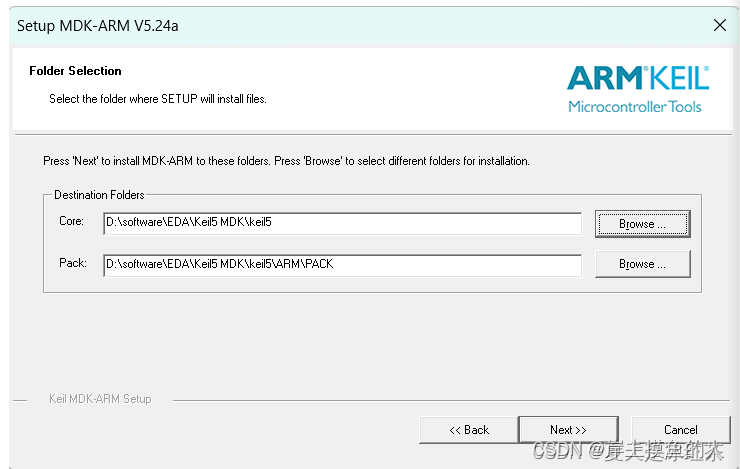740x469 pixels.
Task: Browse for the Pack destination folder
Action: [x=642, y=264]
